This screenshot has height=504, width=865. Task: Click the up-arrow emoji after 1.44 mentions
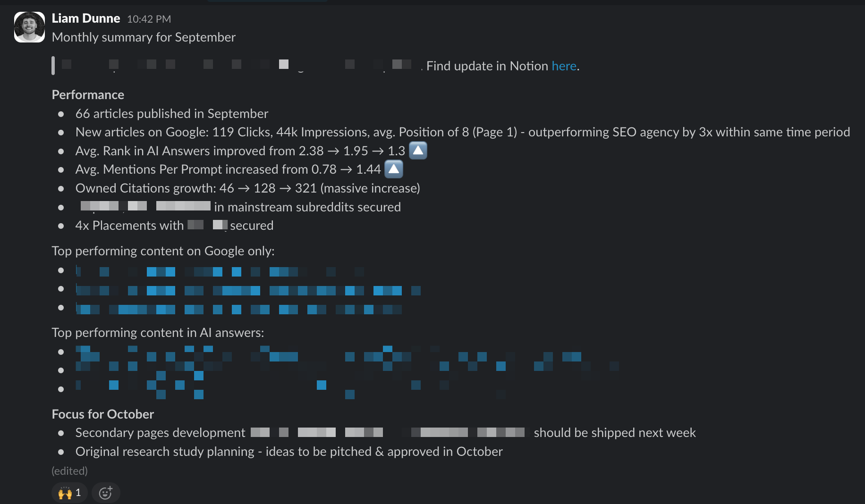(394, 169)
